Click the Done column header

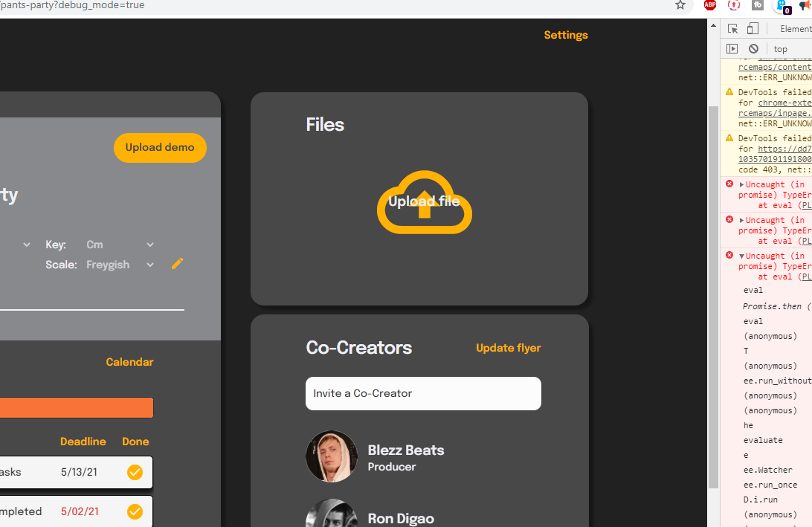(x=135, y=442)
